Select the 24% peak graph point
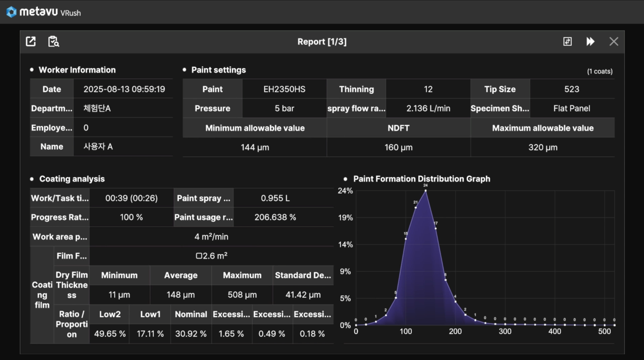The image size is (644, 360). coord(425,191)
